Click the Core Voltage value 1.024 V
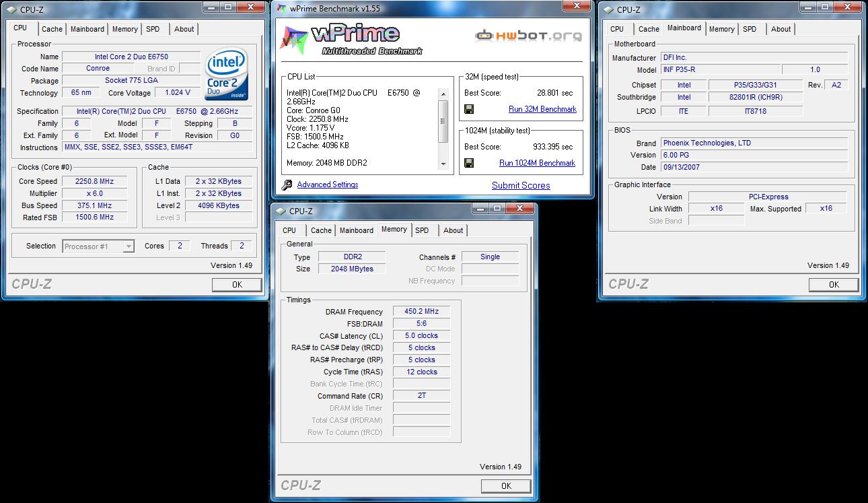868x503 pixels. [x=178, y=93]
